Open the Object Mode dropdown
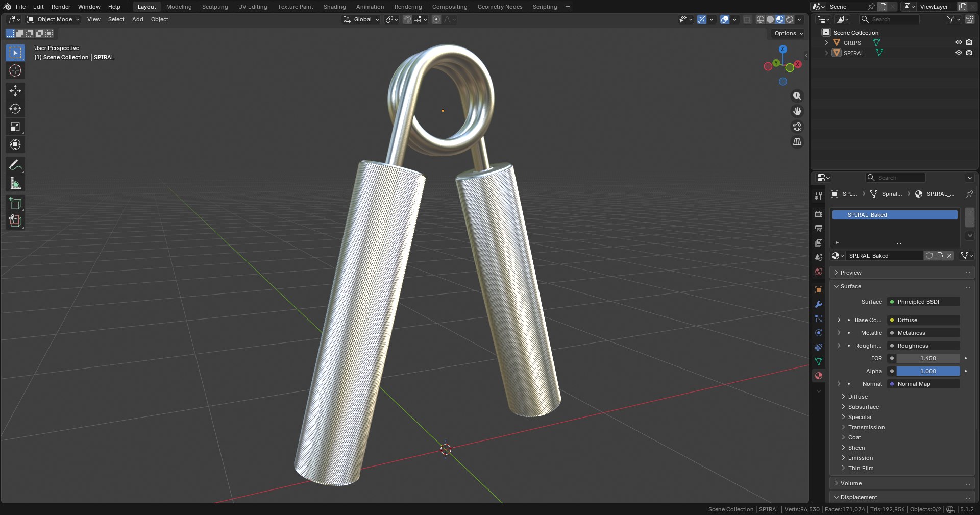The image size is (980, 515). click(53, 19)
